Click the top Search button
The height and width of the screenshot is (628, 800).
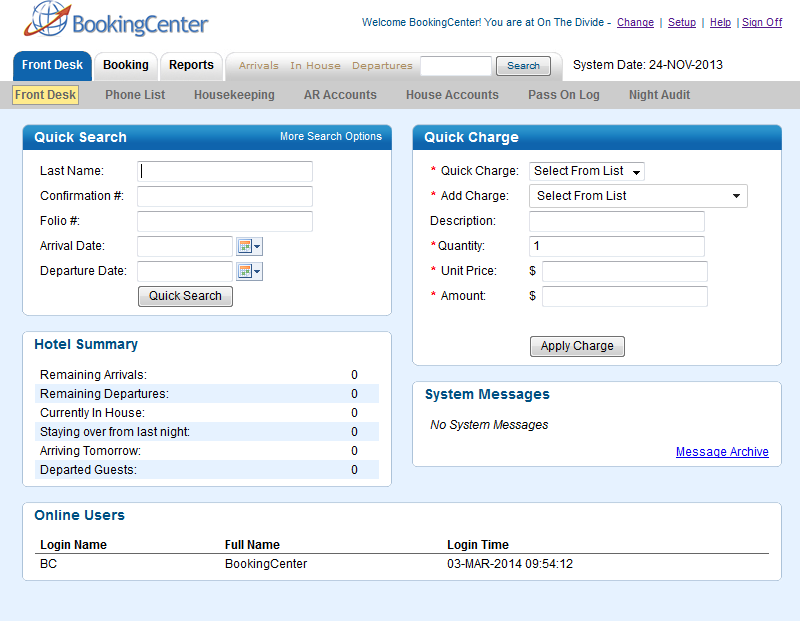(523, 66)
